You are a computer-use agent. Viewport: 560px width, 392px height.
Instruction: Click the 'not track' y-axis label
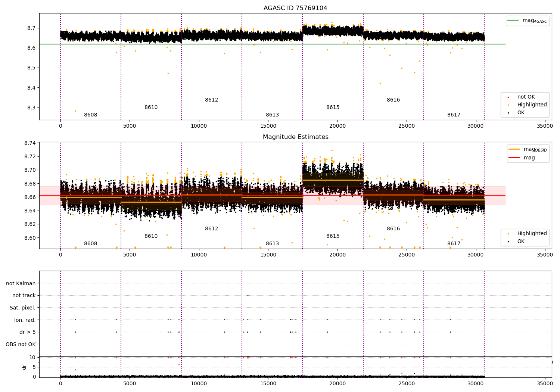click(24, 296)
